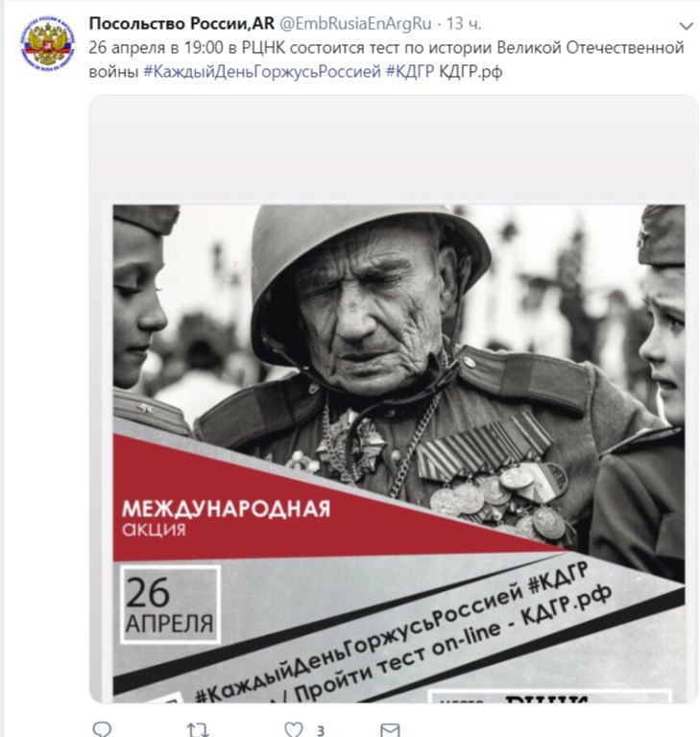This screenshot has width=700, height=737.
Task: Follow the #КаждыйДеньГоржусьРоссией hashtag in tweet text
Action: tap(261, 71)
